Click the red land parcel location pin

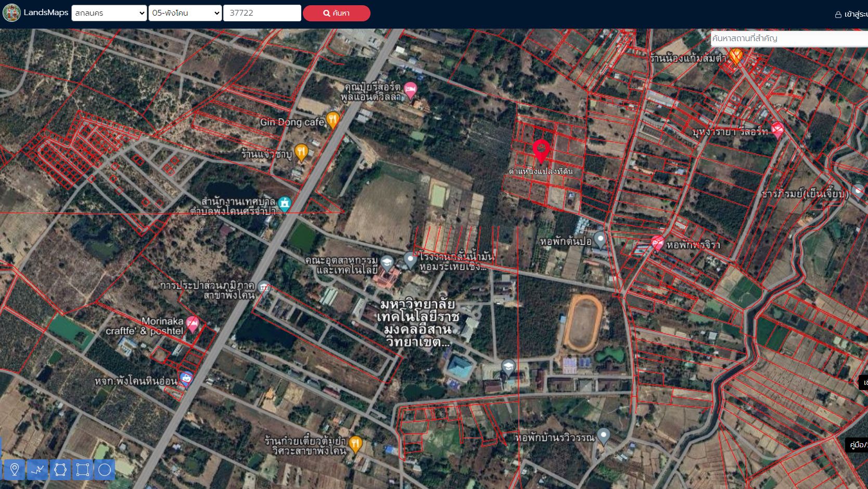541,151
